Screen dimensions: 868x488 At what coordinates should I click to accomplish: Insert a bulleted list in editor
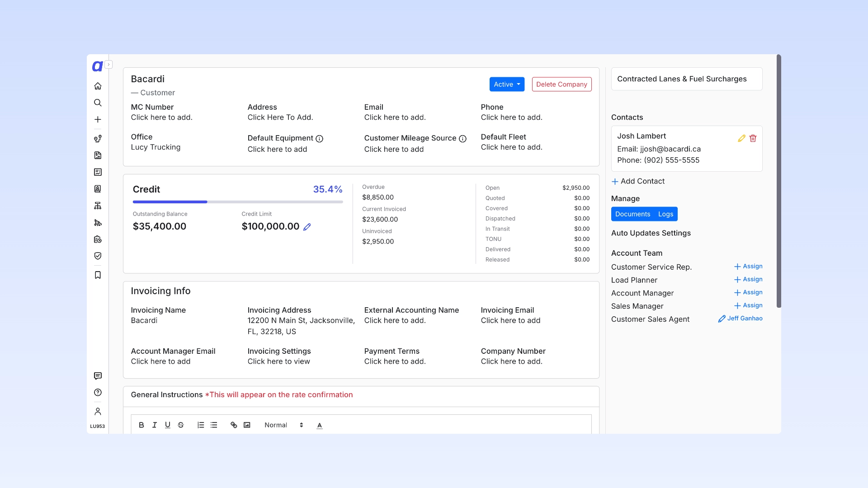(x=214, y=425)
